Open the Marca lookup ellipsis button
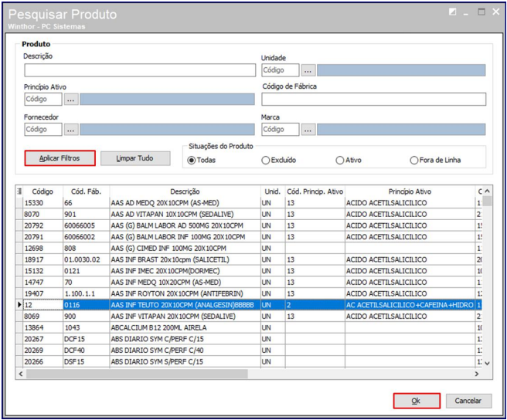This screenshot has width=507, height=420. tap(308, 130)
